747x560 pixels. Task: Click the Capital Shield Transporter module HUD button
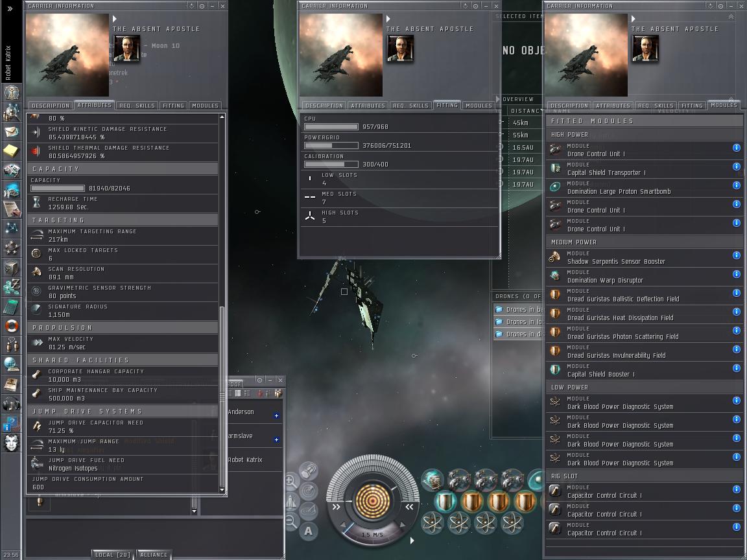[x=433, y=481]
